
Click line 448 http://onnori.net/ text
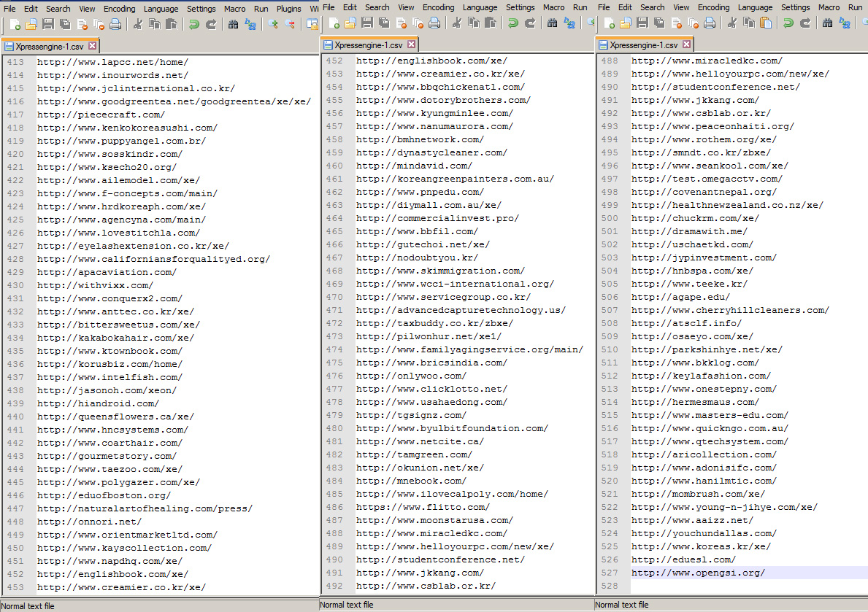89,522
